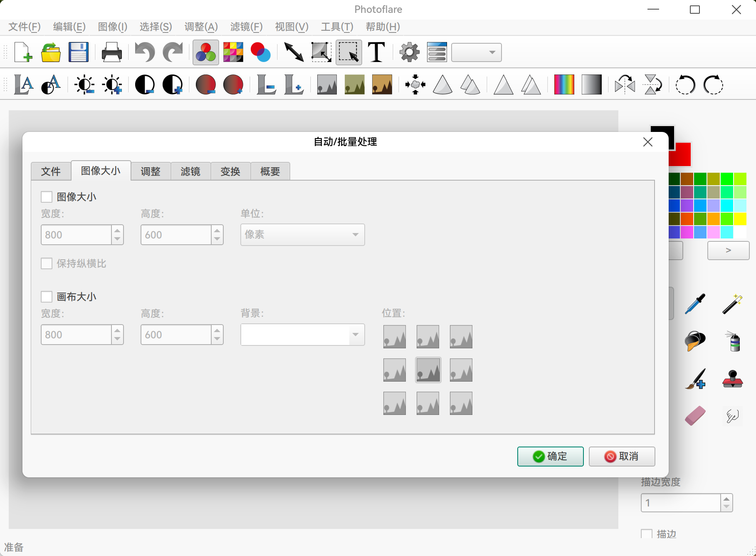Apply the rainbow colour spectrum filter
The width and height of the screenshot is (756, 556).
[x=564, y=85]
